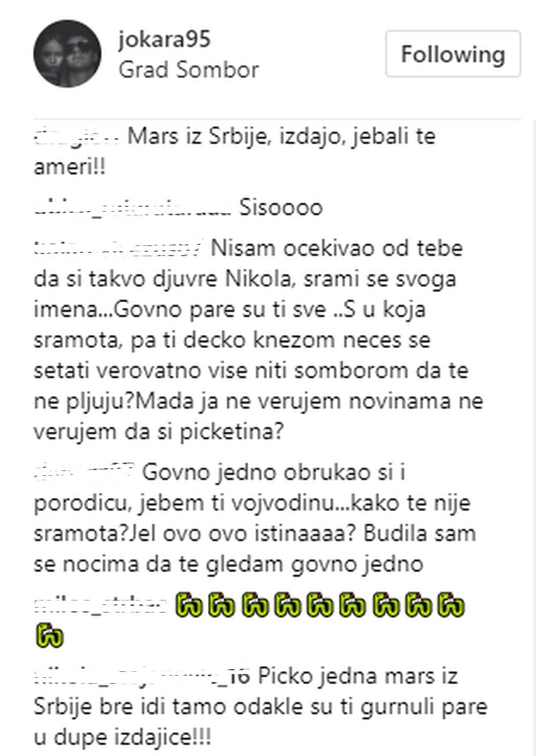The height and width of the screenshot is (756, 536).
Task: Open blurred username before the 'Sisoooo' comment
Action: [x=132, y=207]
